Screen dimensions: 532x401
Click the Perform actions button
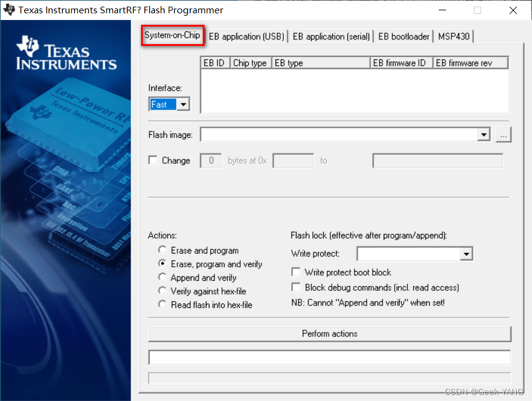[x=329, y=334]
